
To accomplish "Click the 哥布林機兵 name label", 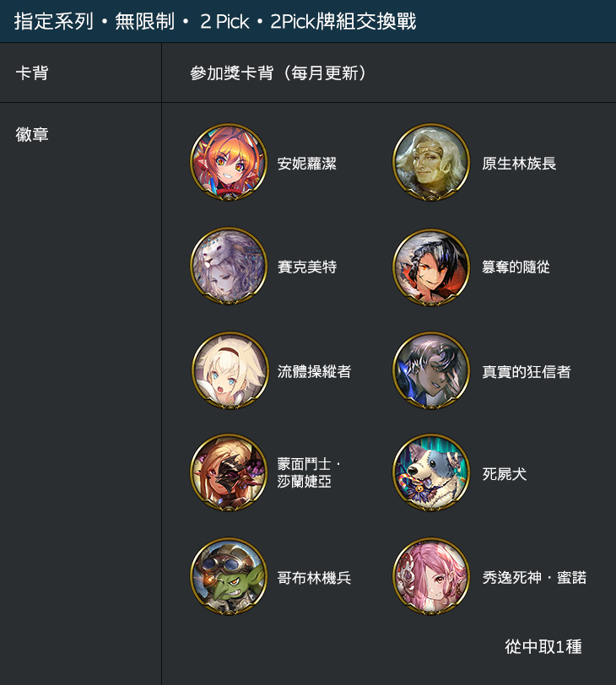I will (x=314, y=578).
